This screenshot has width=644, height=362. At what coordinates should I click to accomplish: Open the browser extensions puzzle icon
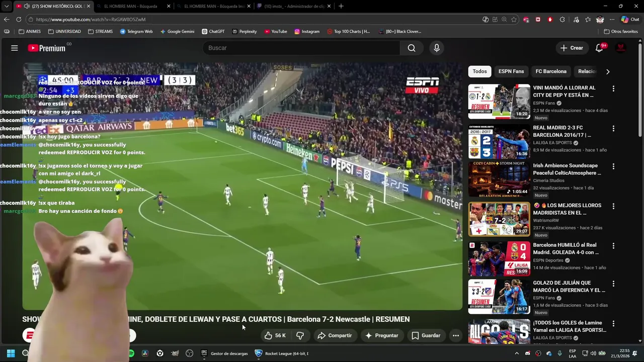click(562, 19)
